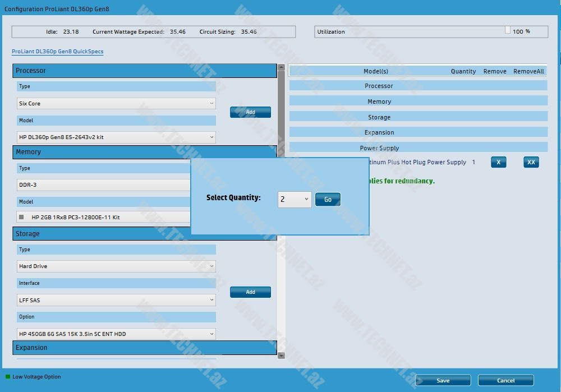Open the Select Quantity dropdown
The height and width of the screenshot is (392, 561).
(x=295, y=199)
